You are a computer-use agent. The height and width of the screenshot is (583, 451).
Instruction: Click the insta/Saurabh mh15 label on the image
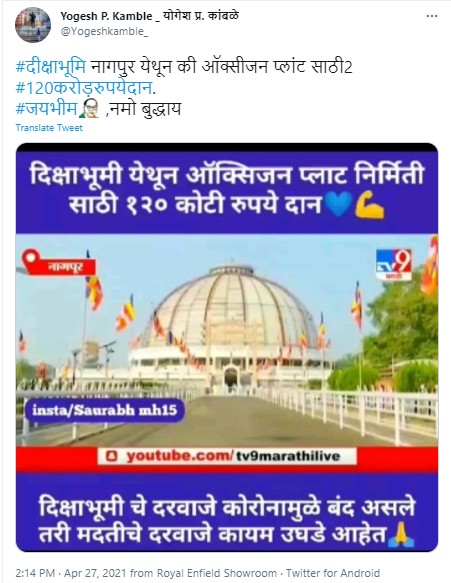pos(104,410)
